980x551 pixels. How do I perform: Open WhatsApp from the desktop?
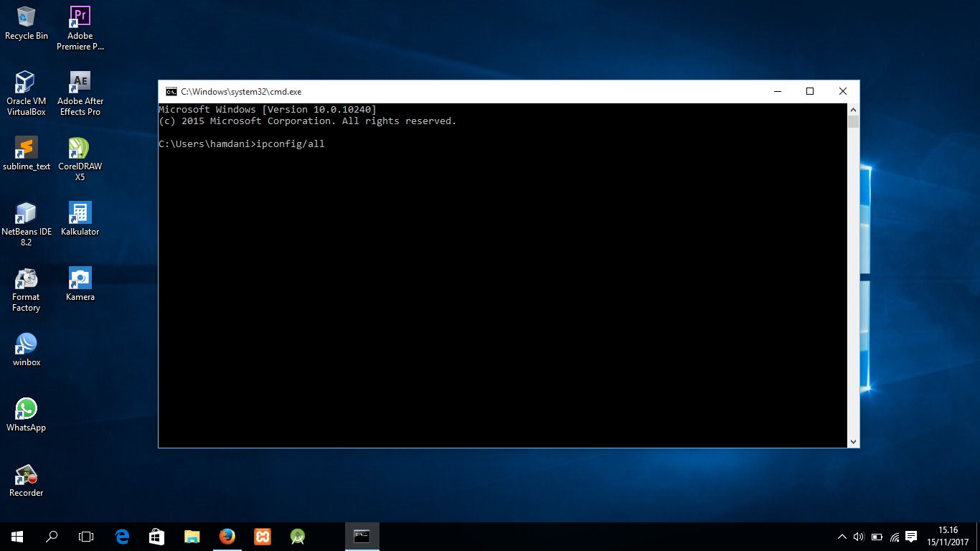(26, 407)
